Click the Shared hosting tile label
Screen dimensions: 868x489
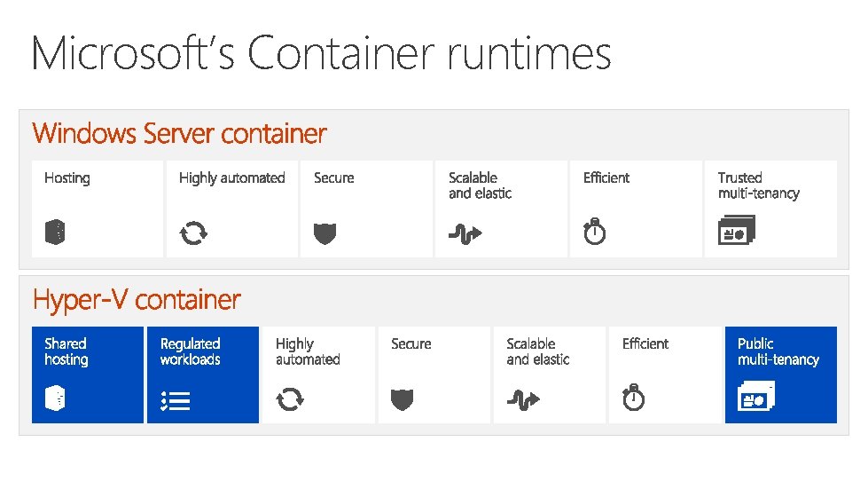pyautogui.click(x=66, y=351)
